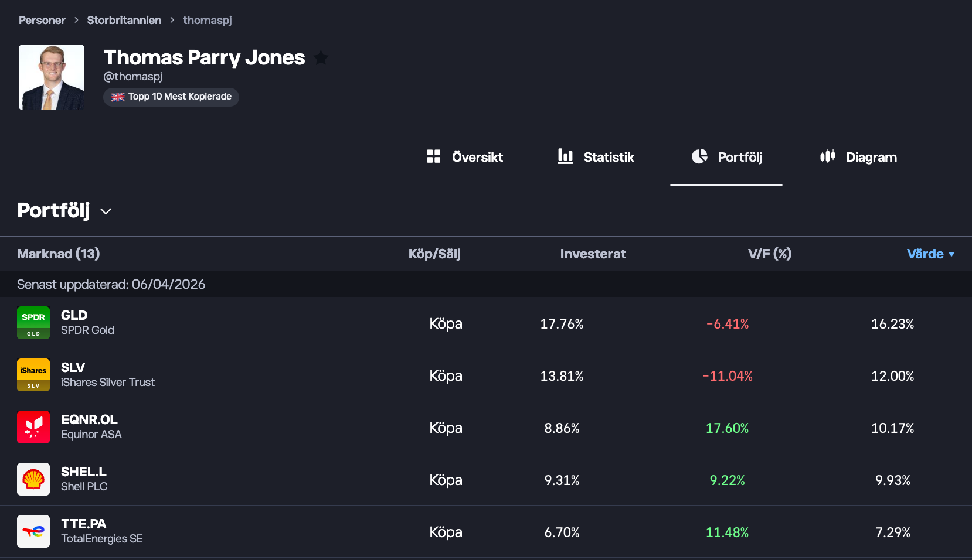This screenshot has width=972, height=560.
Task: Switch to the Statistik tab
Action: click(596, 157)
